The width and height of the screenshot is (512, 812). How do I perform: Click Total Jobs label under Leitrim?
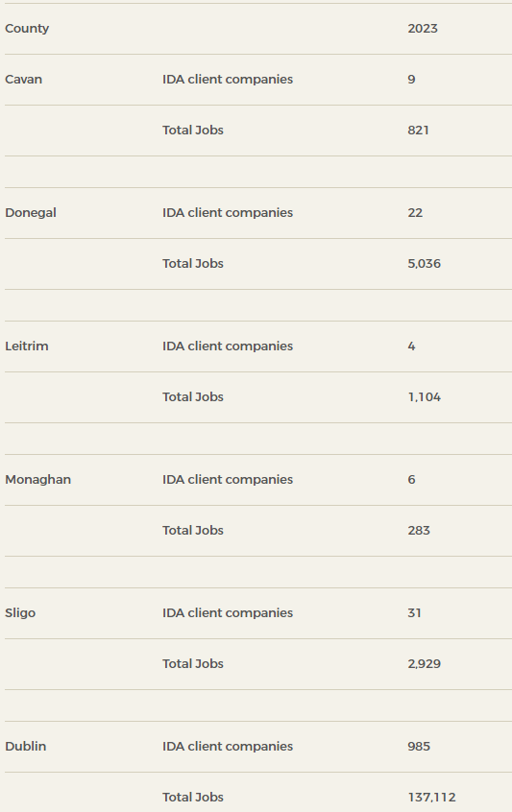tap(193, 397)
